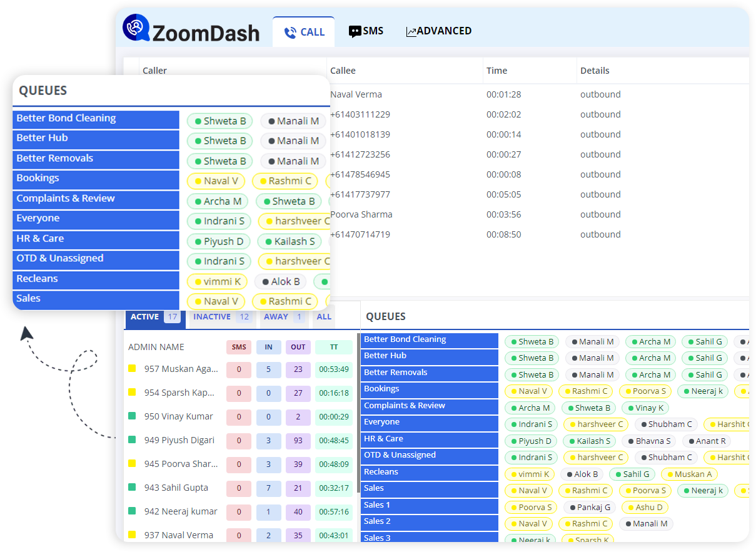The width and height of the screenshot is (756, 552).
Task: Click the ZoomDash logo icon
Action: pyautogui.click(x=136, y=28)
